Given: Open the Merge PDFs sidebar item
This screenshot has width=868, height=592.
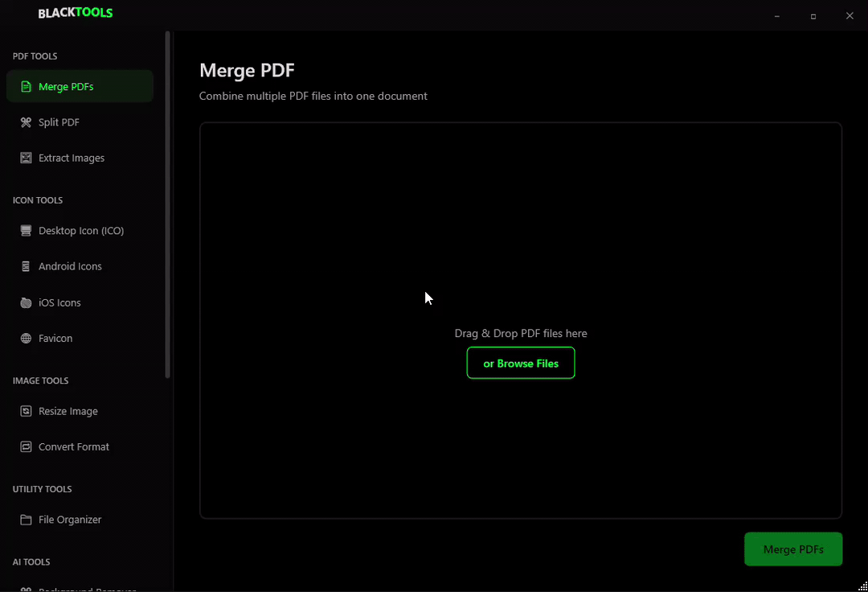Looking at the screenshot, I should 80,86.
